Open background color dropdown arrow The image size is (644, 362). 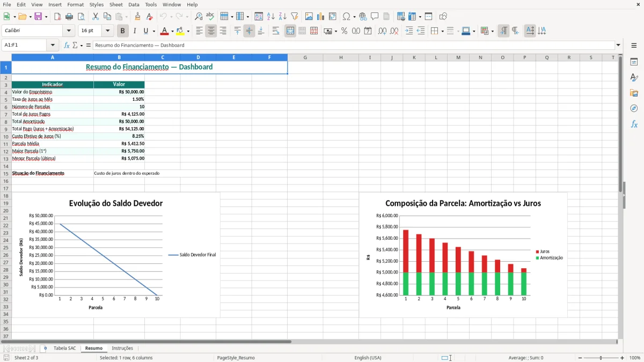pos(188,31)
